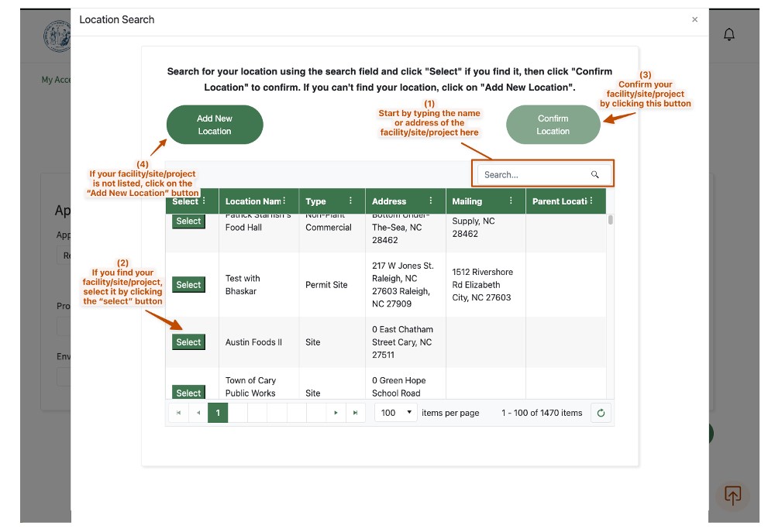Go to the last page of results
Screen dimensions: 782x532
tap(356, 413)
